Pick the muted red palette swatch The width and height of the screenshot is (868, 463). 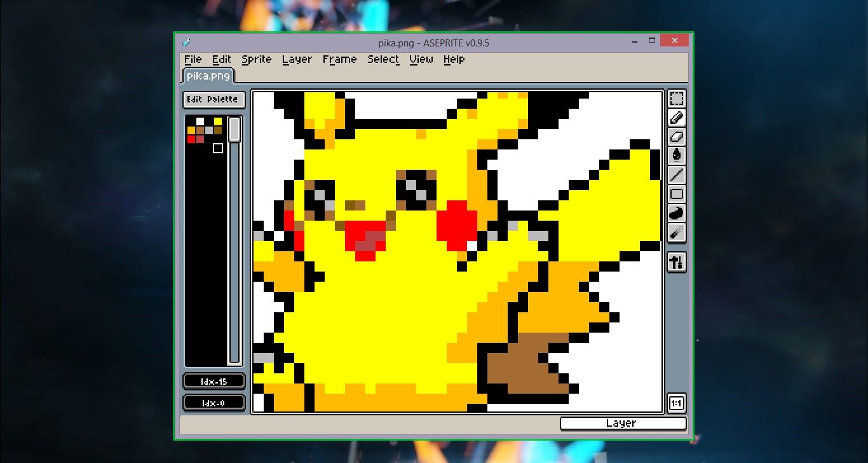pos(200,139)
